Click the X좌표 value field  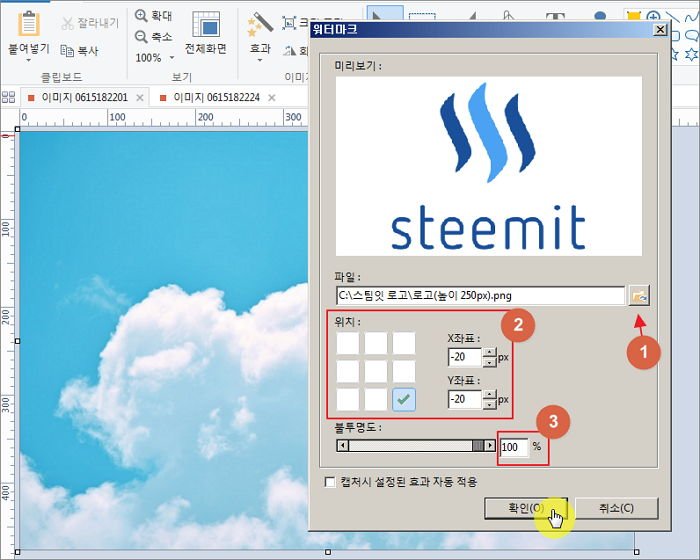click(465, 357)
